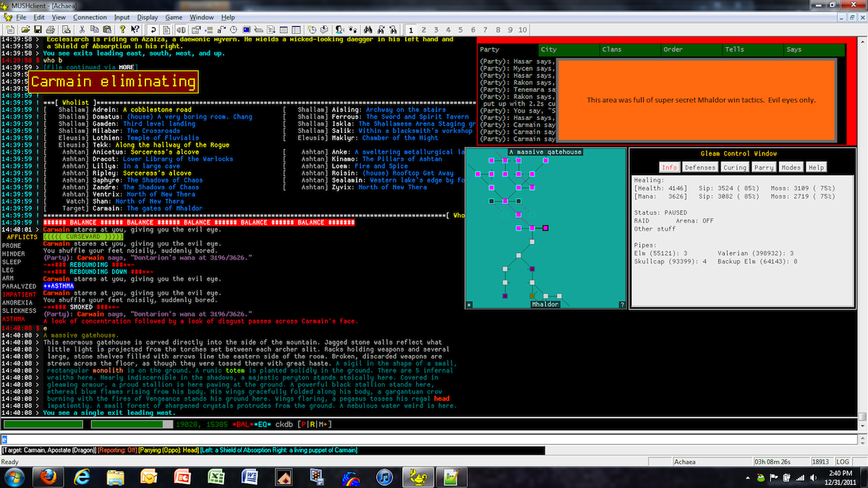Viewport: 868px width, 488px height.
Task: Open the Game menu
Action: tap(174, 17)
